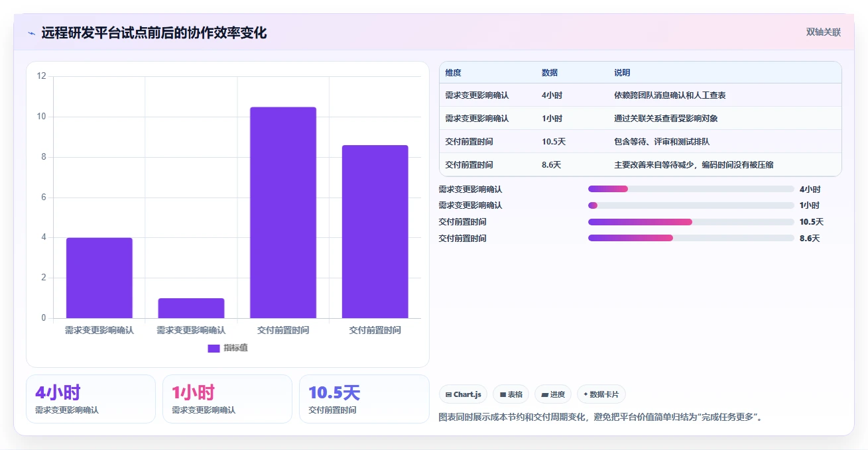Click the chart bar reaching value 4
The width and height of the screenshot is (868, 450).
(x=99, y=278)
